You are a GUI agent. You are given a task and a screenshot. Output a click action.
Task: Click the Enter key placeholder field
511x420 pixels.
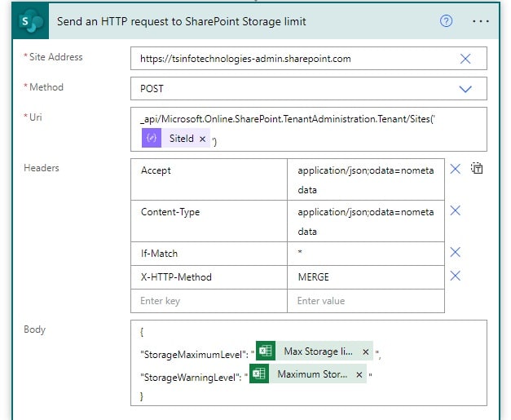209,301
